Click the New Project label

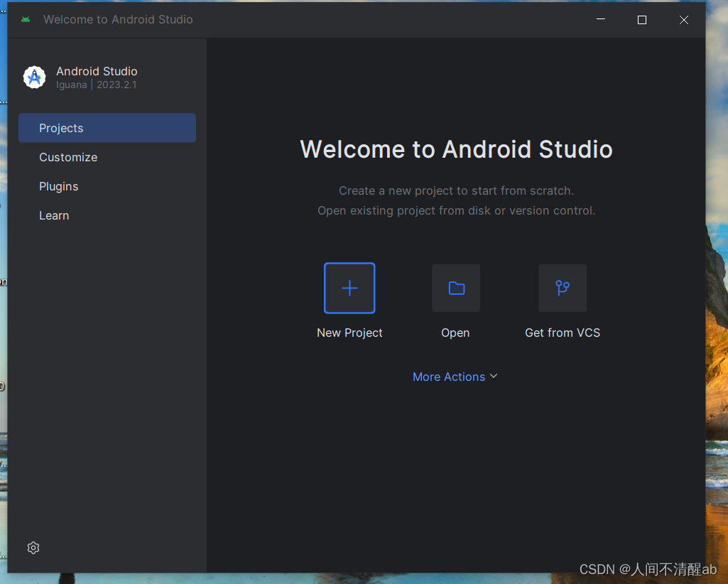[349, 332]
